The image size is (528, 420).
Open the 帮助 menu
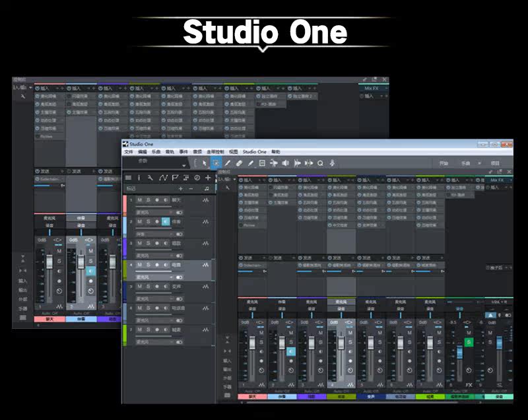click(276, 152)
